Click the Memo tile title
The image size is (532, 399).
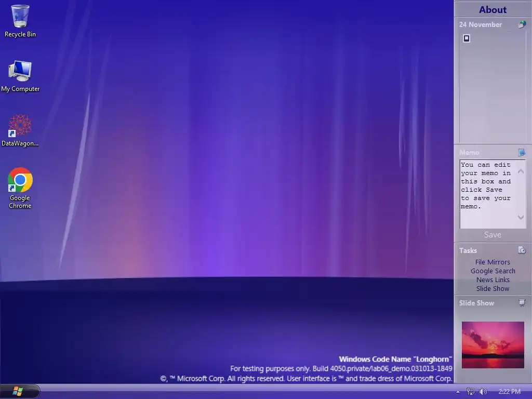pyautogui.click(x=469, y=152)
